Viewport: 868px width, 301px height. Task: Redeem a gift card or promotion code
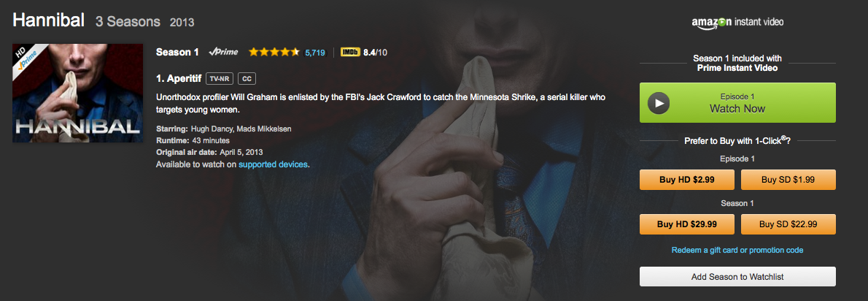coord(737,250)
